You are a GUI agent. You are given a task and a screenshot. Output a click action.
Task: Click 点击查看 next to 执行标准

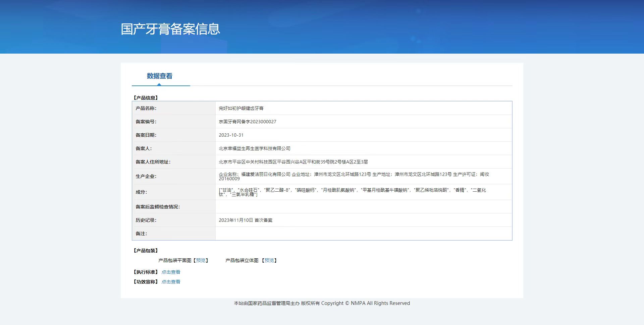171,272
